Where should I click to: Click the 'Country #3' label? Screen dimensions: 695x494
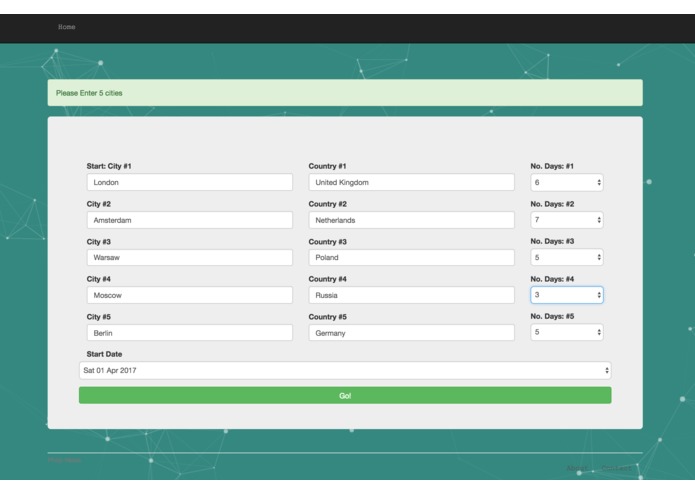328,241
